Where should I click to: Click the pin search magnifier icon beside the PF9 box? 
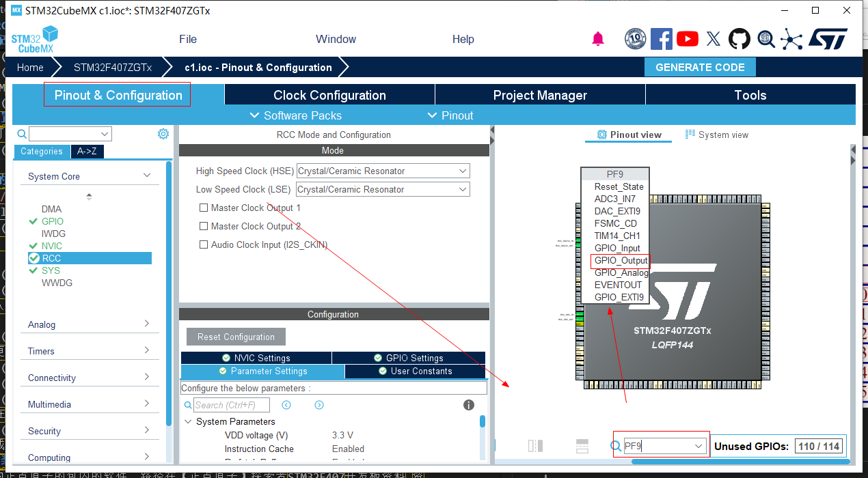615,447
